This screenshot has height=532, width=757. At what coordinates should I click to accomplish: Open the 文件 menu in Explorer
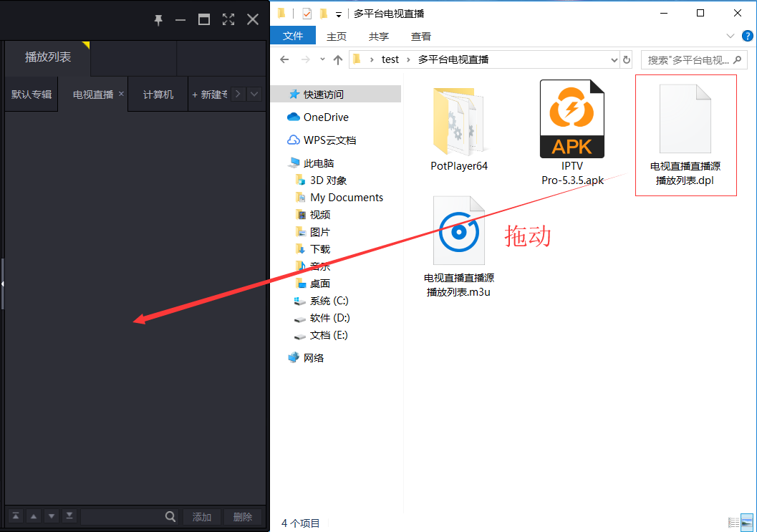(293, 35)
